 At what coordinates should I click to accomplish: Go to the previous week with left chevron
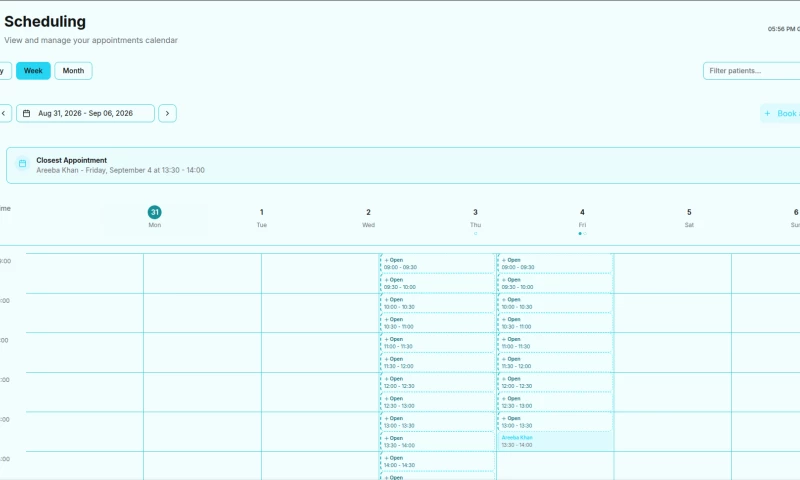pyautogui.click(x=4, y=113)
